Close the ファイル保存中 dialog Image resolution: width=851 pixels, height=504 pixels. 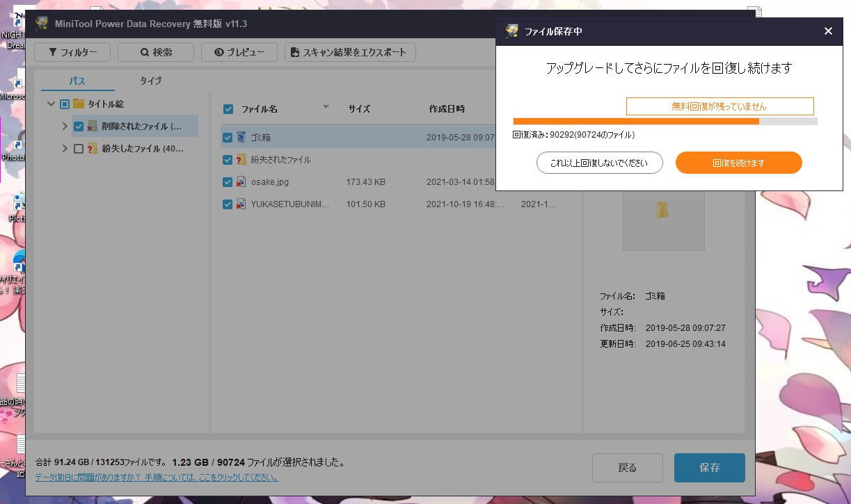click(x=827, y=31)
